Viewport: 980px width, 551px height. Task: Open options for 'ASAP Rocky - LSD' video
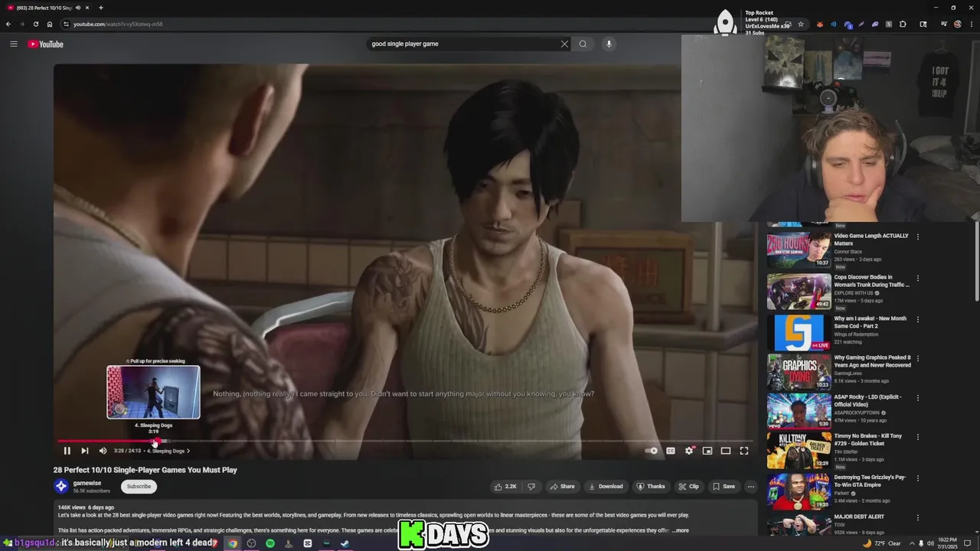pos(918,397)
